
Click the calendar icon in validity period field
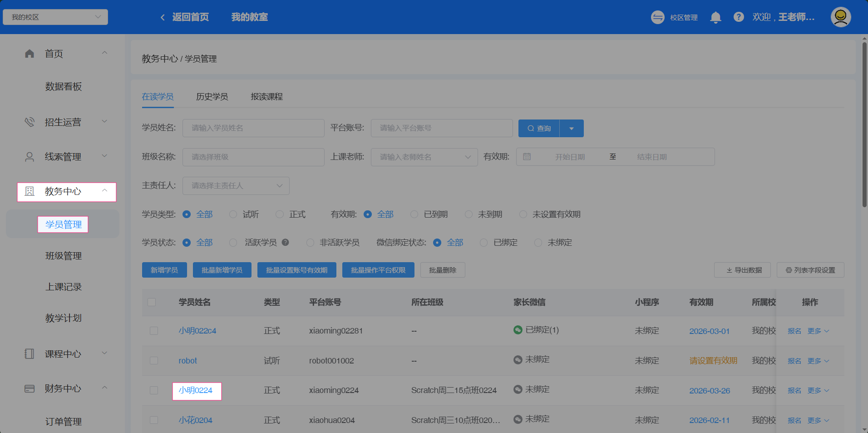[x=527, y=157]
